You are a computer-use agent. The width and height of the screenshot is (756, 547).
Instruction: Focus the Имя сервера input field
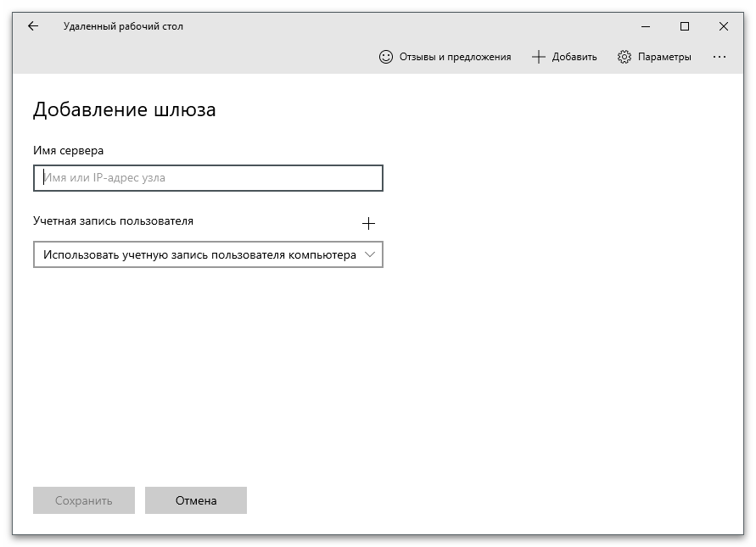208,178
